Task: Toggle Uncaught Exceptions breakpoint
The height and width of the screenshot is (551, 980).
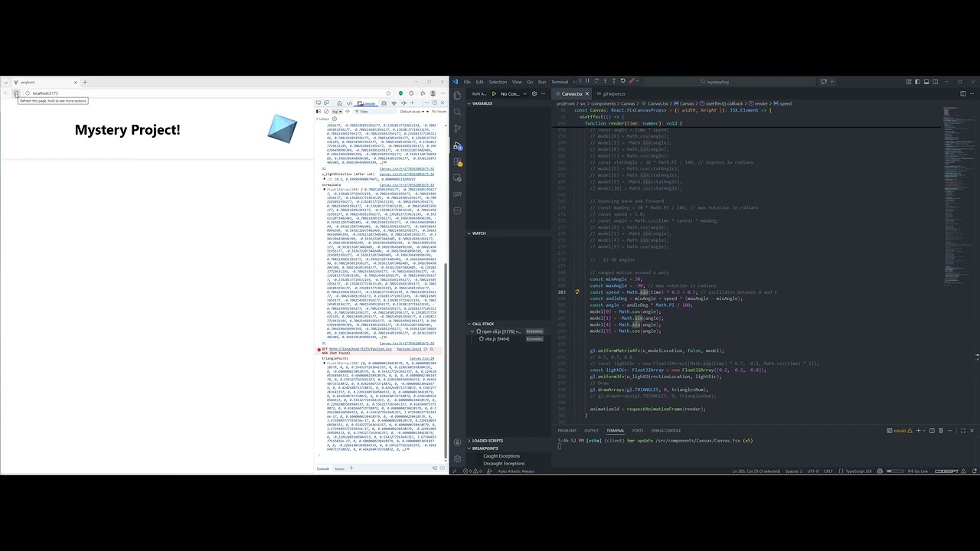Action: 504,463
